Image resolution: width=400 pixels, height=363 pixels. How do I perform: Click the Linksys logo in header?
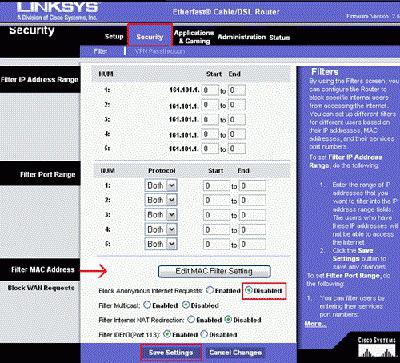pyautogui.click(x=58, y=11)
